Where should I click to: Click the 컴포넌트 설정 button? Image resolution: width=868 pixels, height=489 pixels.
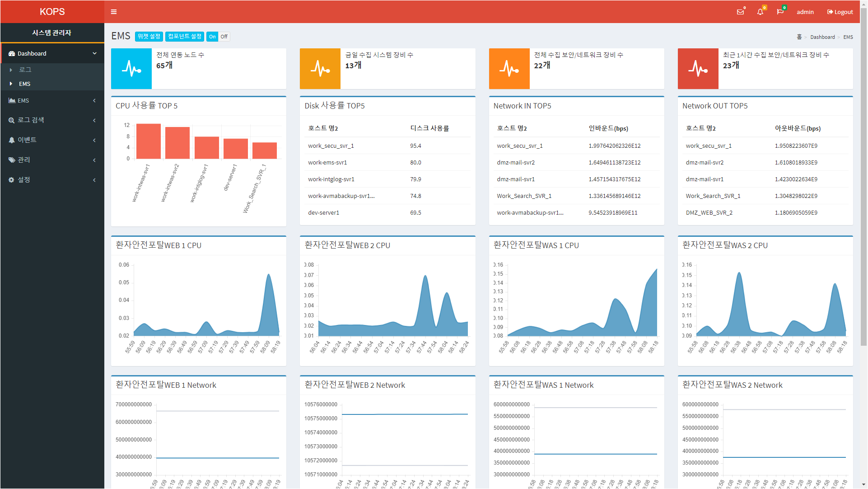click(x=185, y=37)
